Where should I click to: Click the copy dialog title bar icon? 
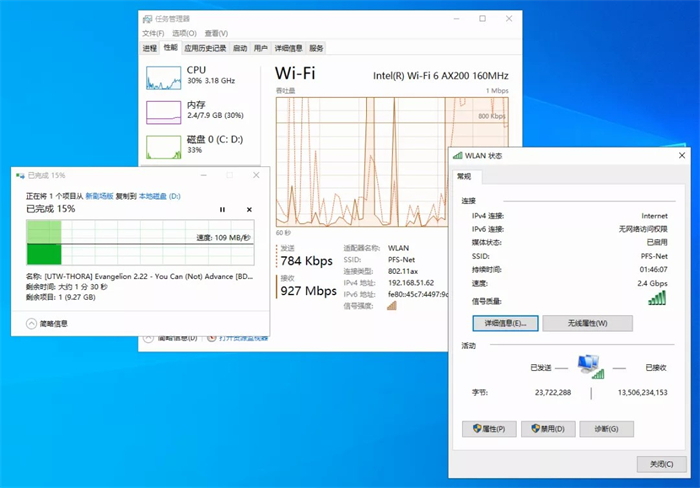[x=20, y=175]
